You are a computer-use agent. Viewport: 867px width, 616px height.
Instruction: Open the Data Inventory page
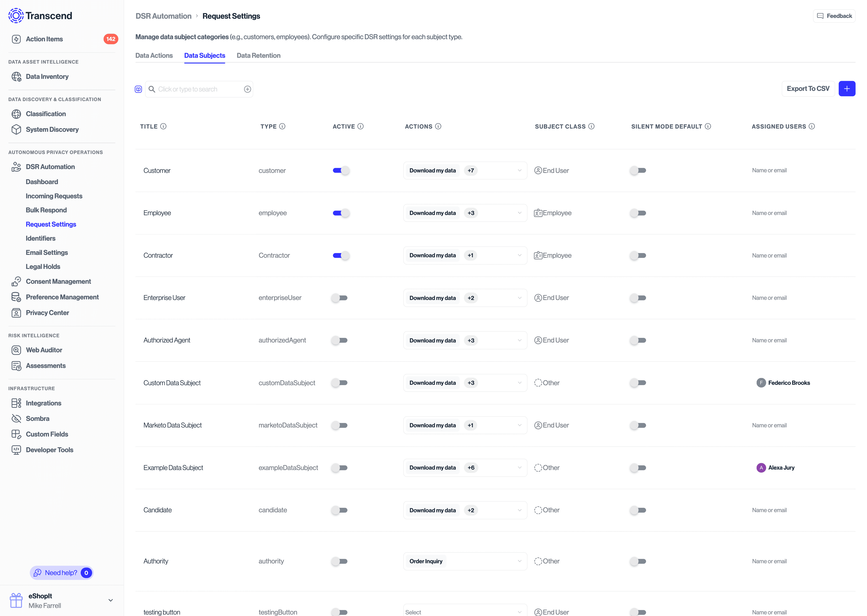[47, 76]
